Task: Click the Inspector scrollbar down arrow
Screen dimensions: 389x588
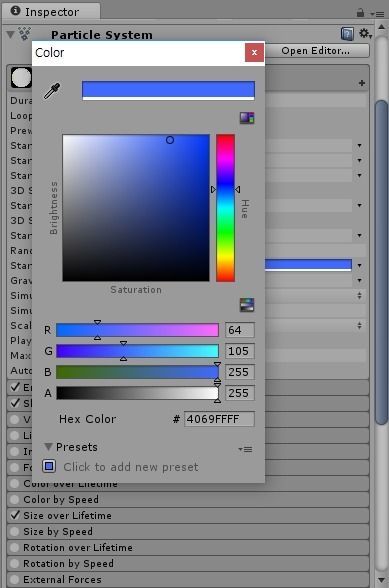Action: pyautogui.click(x=381, y=580)
